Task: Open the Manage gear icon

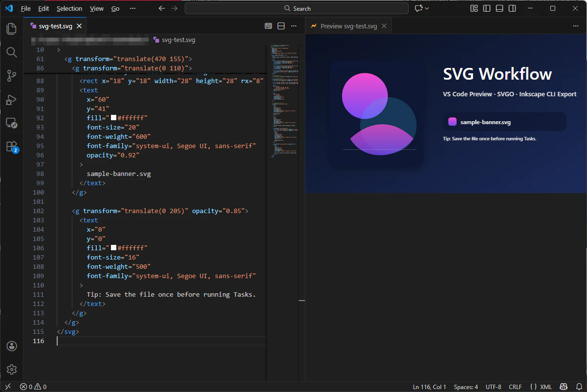Action: coord(12,370)
